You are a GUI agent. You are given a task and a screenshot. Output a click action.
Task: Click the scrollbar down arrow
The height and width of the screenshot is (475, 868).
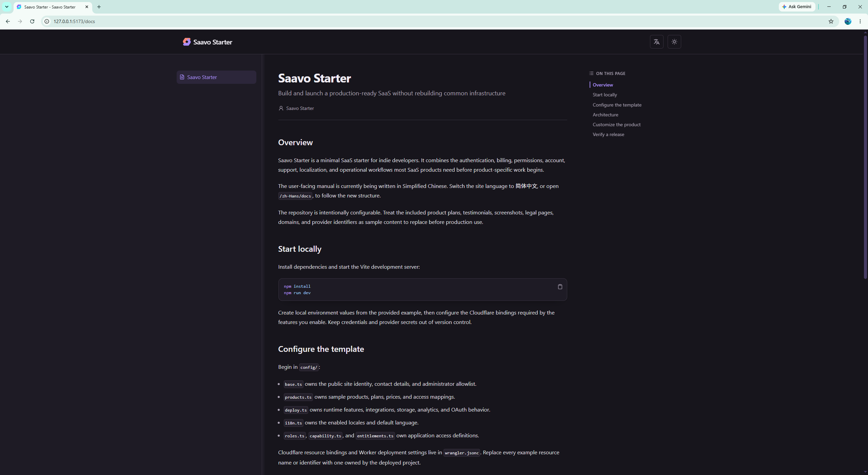tap(865, 472)
